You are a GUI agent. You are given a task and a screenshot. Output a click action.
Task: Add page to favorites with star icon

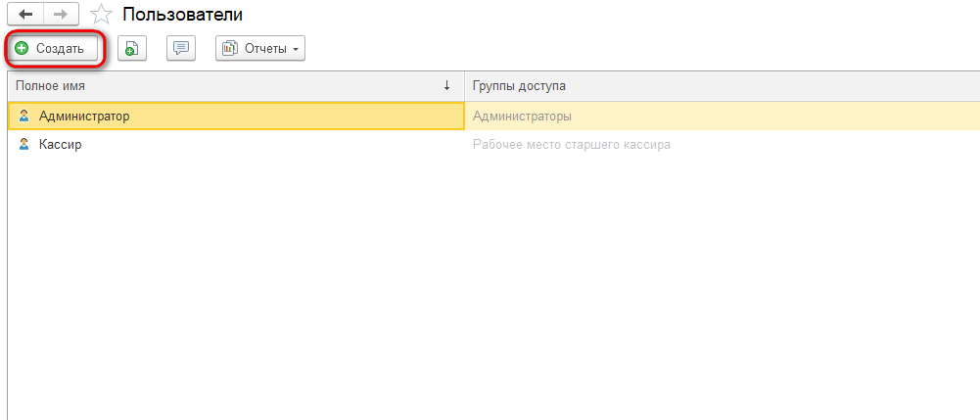pos(101,14)
